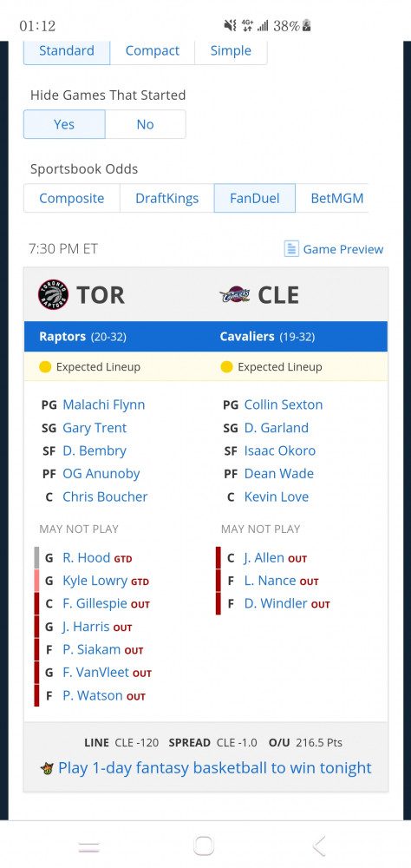
Task: Open the Game Preview document icon
Action: (291, 249)
